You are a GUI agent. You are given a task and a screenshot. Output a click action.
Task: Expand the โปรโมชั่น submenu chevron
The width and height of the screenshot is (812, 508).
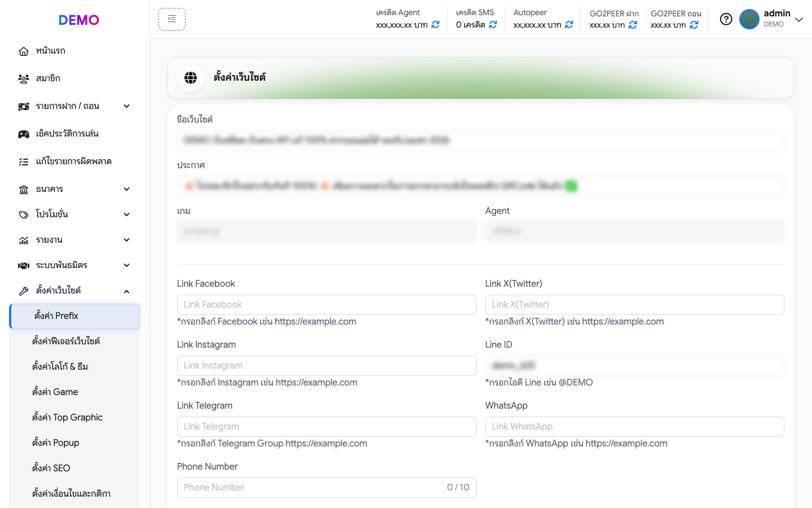[126, 214]
